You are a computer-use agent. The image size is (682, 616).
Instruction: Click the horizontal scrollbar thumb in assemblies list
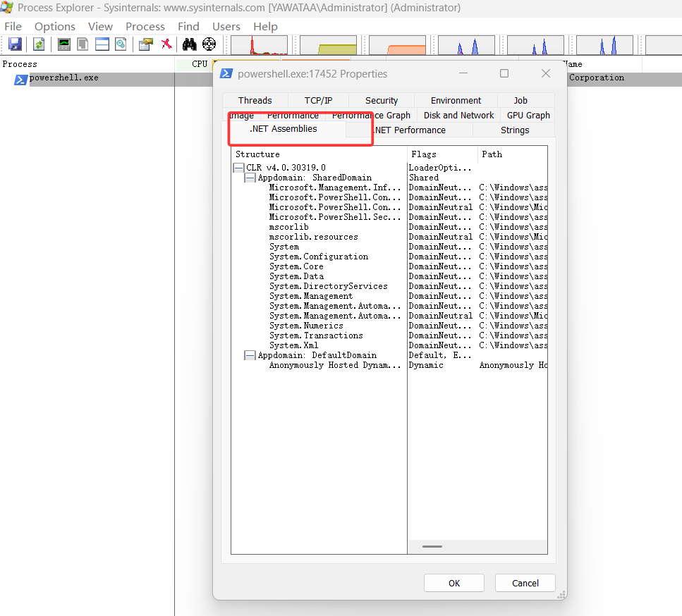pos(432,546)
